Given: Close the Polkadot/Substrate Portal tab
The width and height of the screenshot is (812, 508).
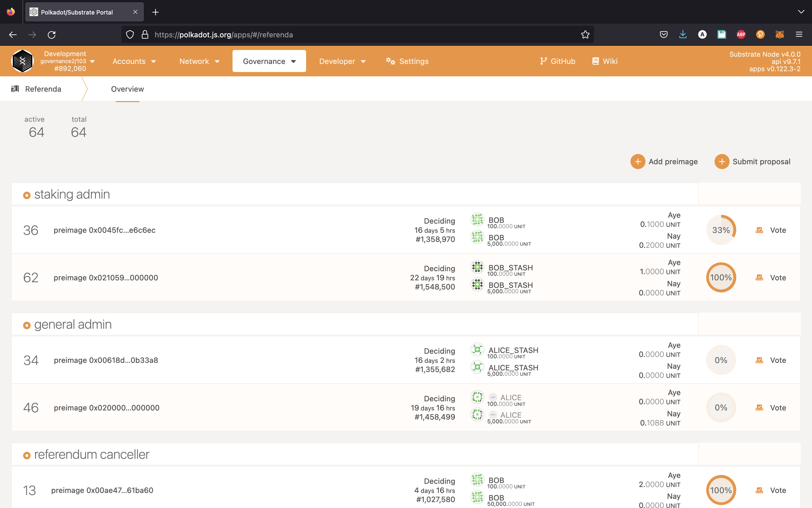Looking at the screenshot, I should (x=135, y=12).
